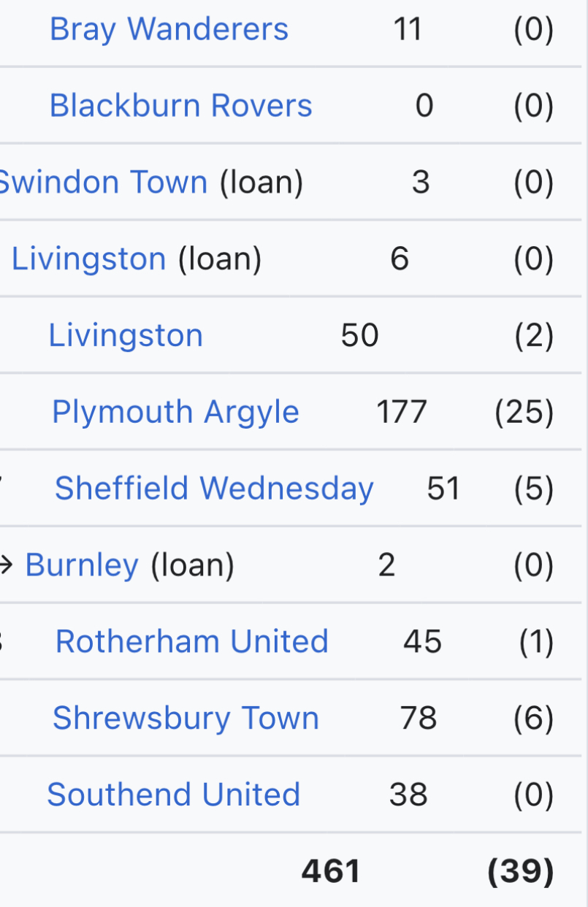Select the total appearances value 461
Image resolution: width=588 pixels, height=907 pixels.
pos(331,871)
